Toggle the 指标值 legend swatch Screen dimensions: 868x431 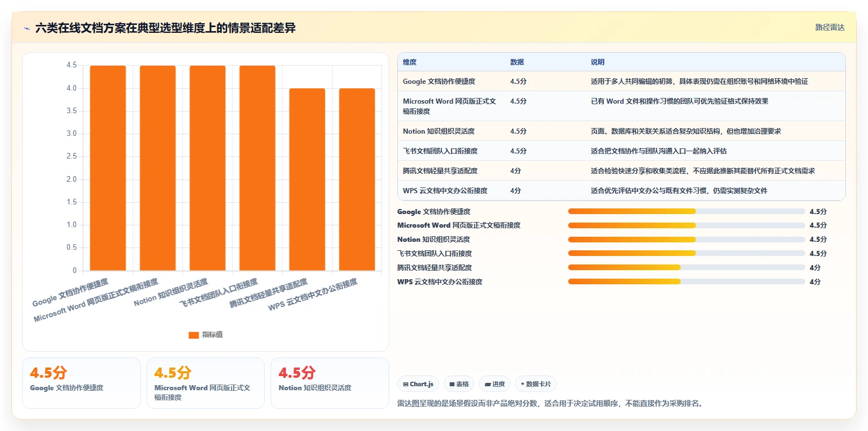tap(194, 335)
